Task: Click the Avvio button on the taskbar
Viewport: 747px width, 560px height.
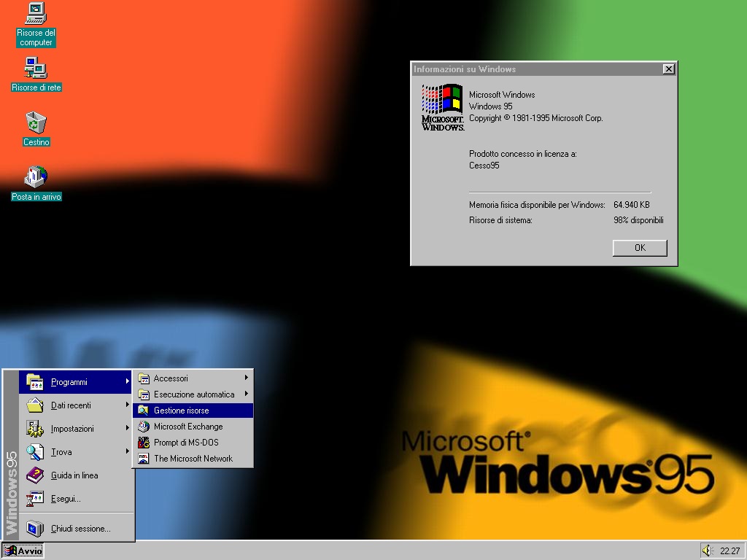Action: tap(22, 551)
